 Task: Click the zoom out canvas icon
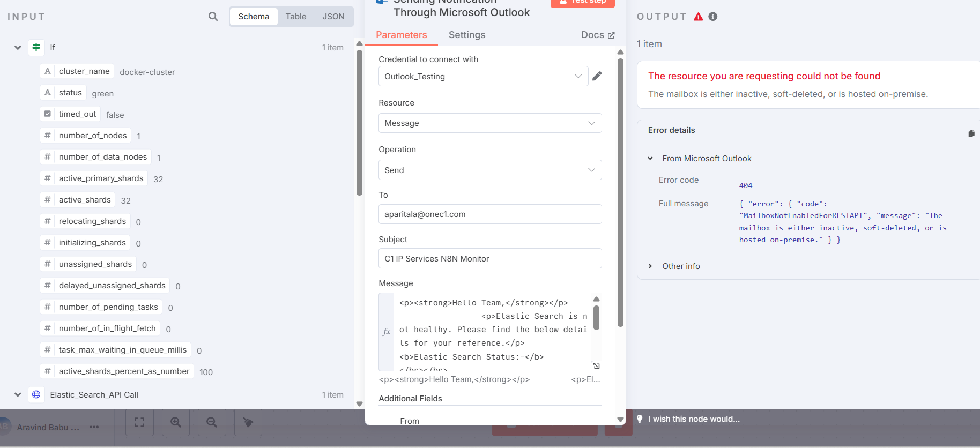tap(212, 422)
